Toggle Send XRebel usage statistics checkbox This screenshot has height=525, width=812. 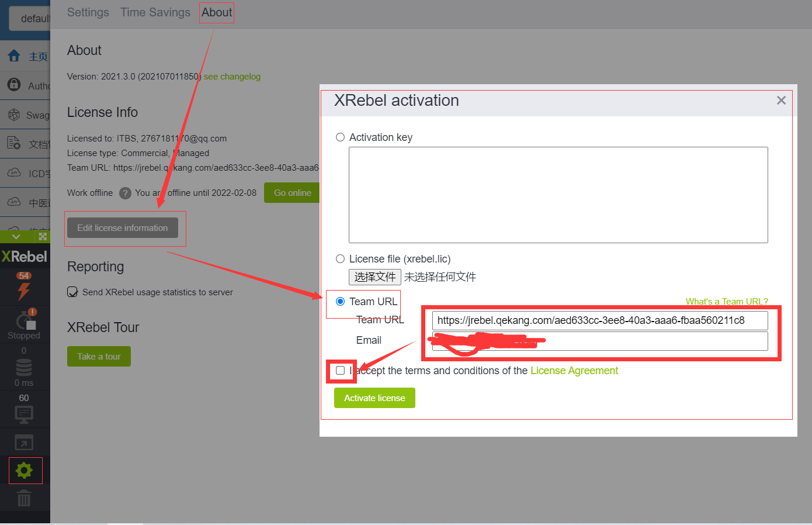[x=72, y=292]
